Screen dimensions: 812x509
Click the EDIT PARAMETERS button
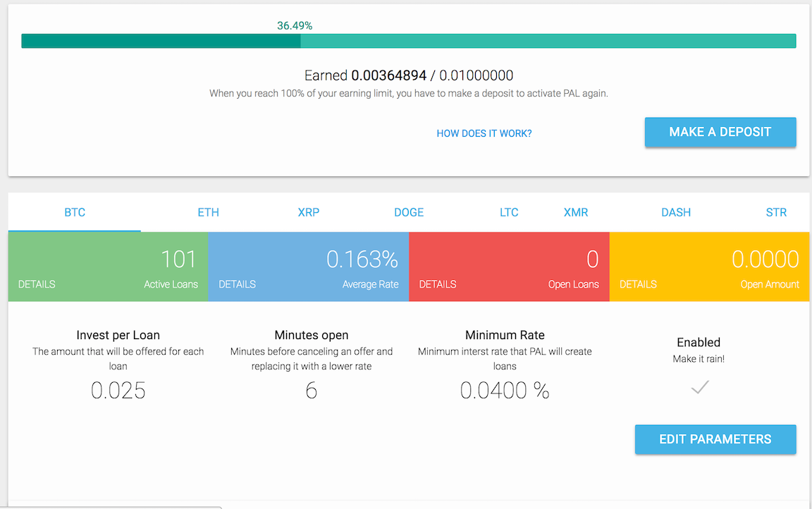click(x=715, y=439)
